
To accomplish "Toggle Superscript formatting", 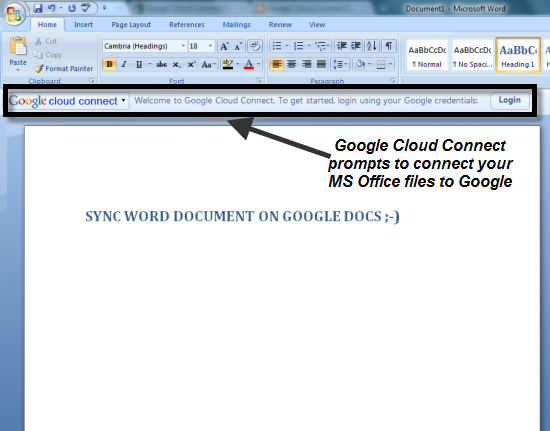I will coord(191,65).
